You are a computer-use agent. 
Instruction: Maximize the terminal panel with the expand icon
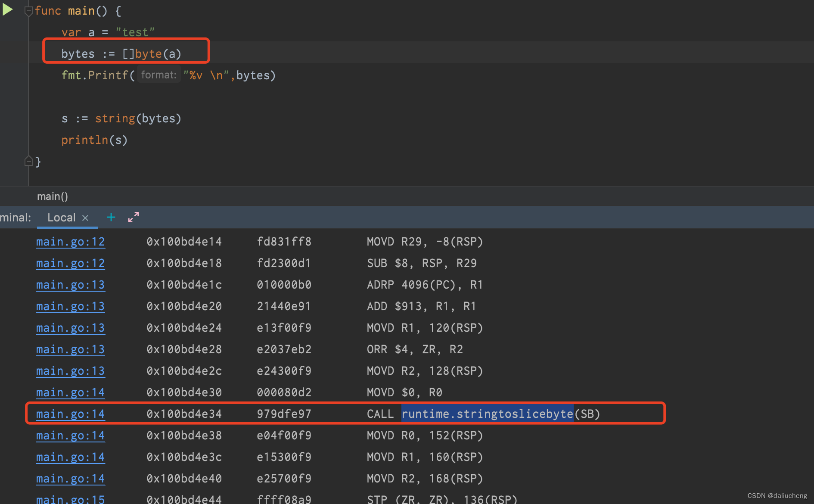coord(134,217)
